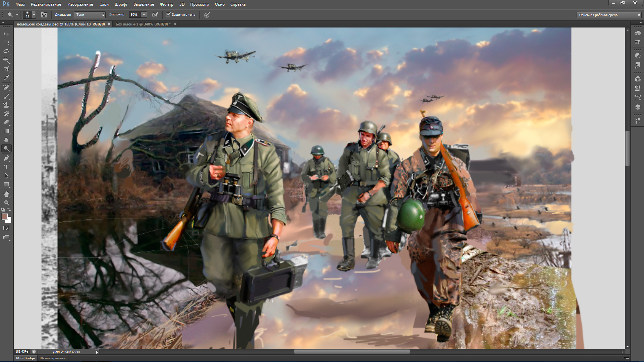Open the Просмотр menu

[x=200, y=4]
